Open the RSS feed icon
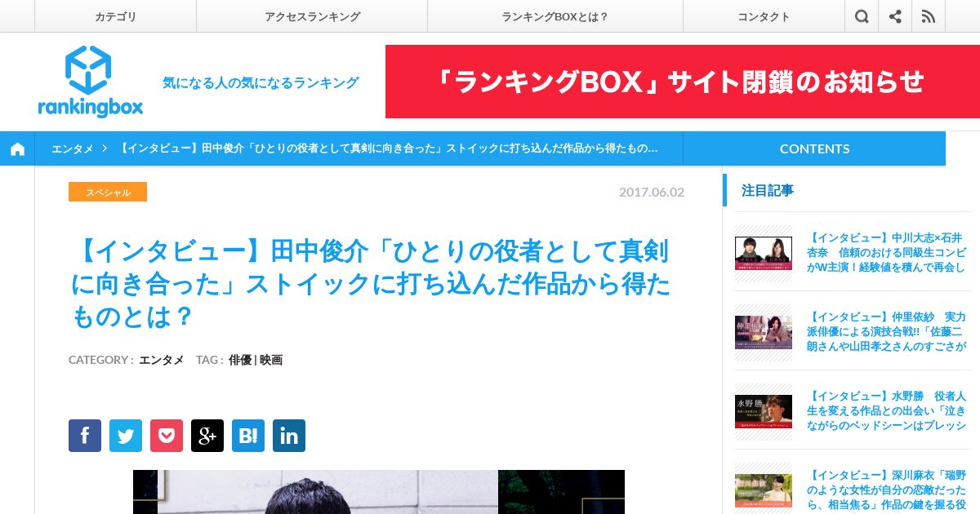Screen dimensions: 980x514 [929, 16]
